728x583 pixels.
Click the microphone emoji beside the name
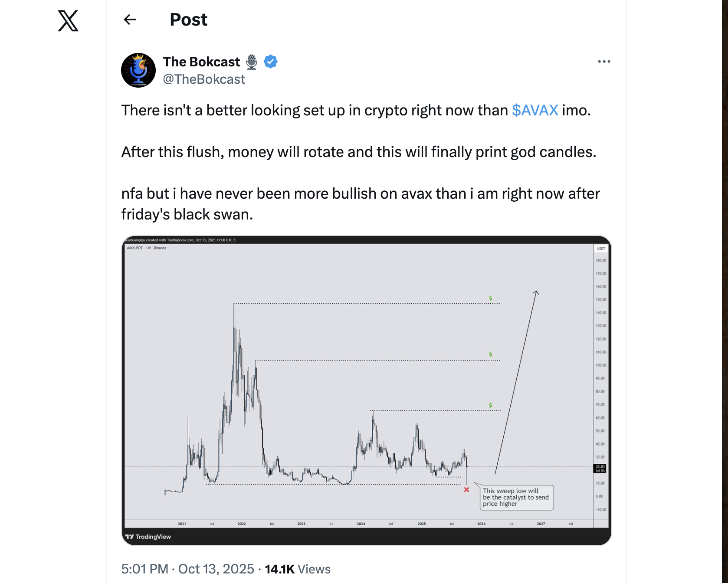252,62
